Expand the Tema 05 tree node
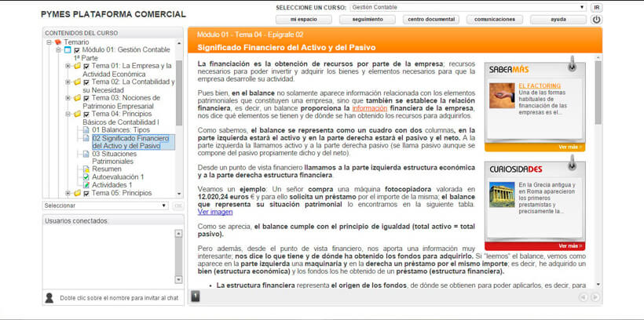The image size is (644, 320). [68, 193]
